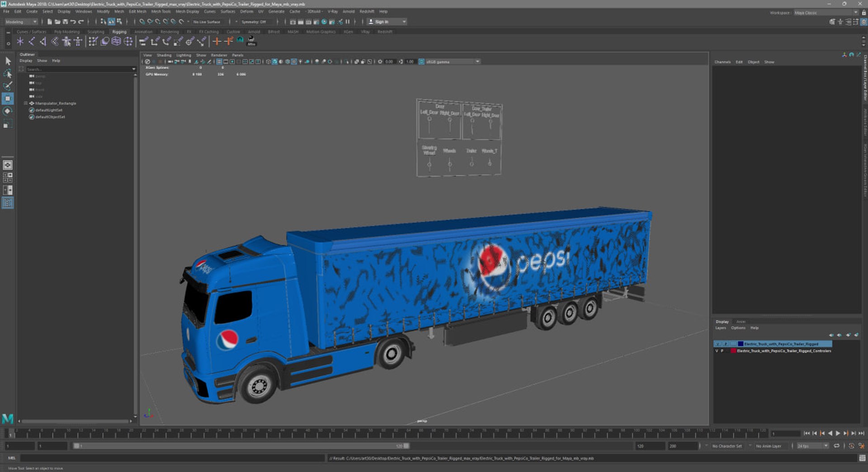Switch to the Anim layer tab

[741, 321]
